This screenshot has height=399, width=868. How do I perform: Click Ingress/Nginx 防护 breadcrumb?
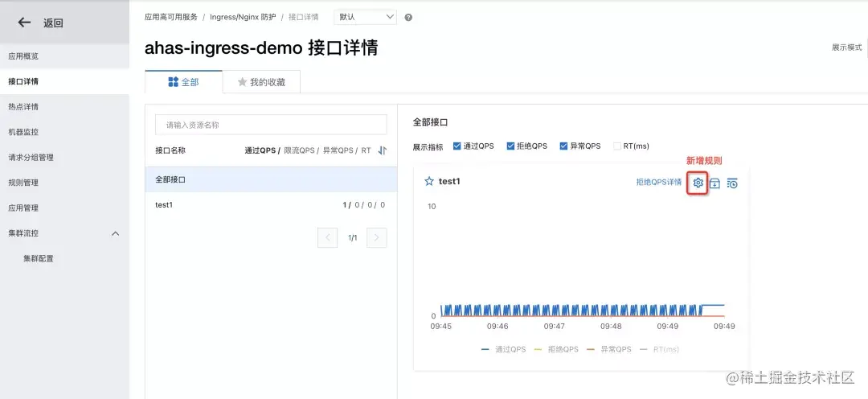click(243, 17)
